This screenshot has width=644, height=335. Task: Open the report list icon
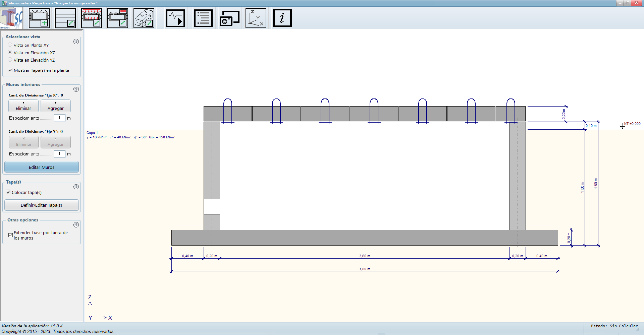[203, 18]
